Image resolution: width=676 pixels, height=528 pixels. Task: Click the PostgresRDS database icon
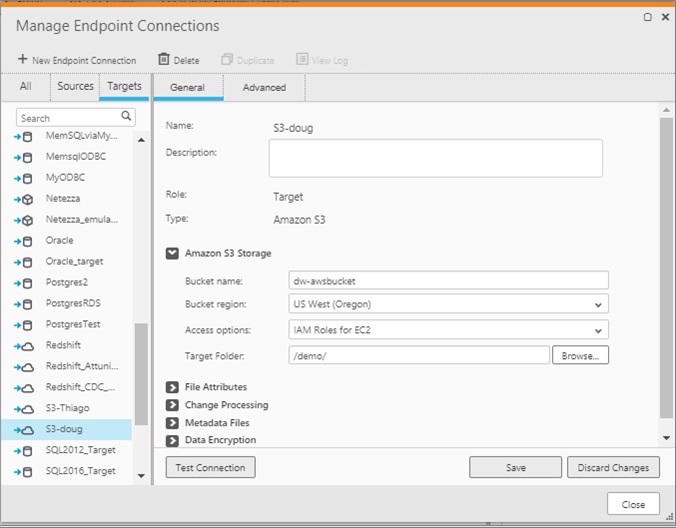tap(27, 305)
